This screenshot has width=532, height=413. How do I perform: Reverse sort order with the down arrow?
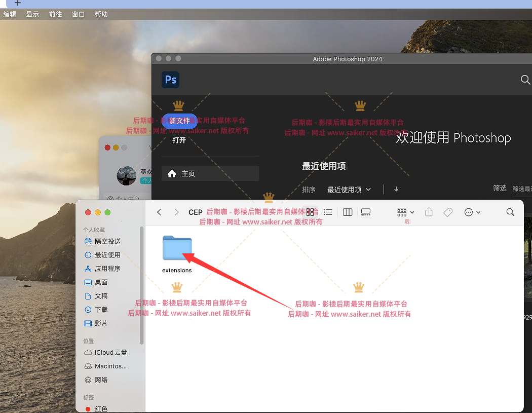pos(396,190)
